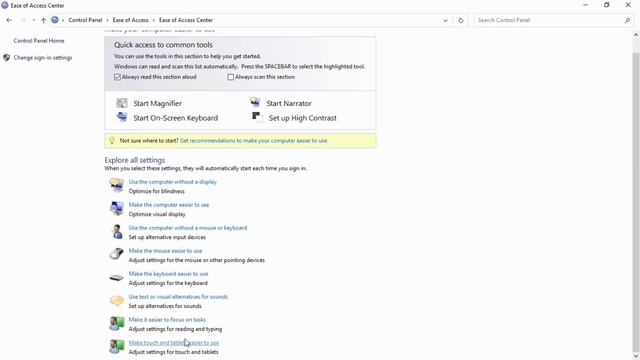Click the icon beside 'Make touch and tablets easier to use'
Screen dimensions: 640x360
tap(116, 346)
